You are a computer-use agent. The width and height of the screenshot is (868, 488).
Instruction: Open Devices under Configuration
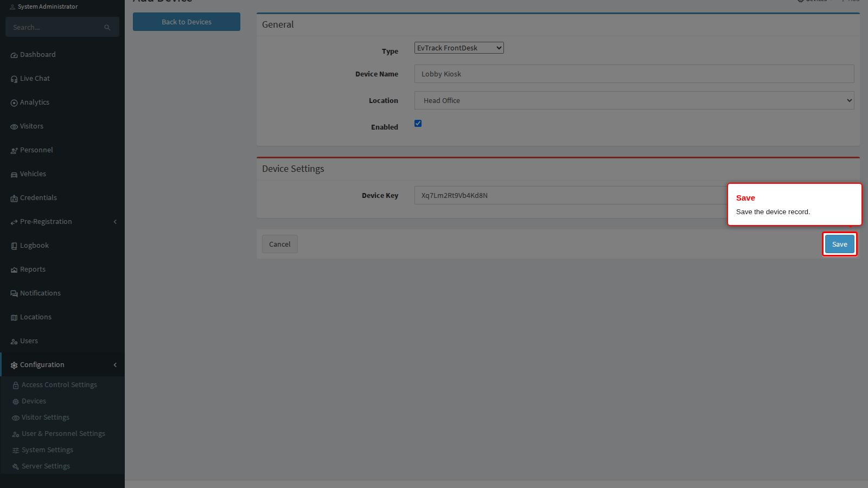coord(34,401)
